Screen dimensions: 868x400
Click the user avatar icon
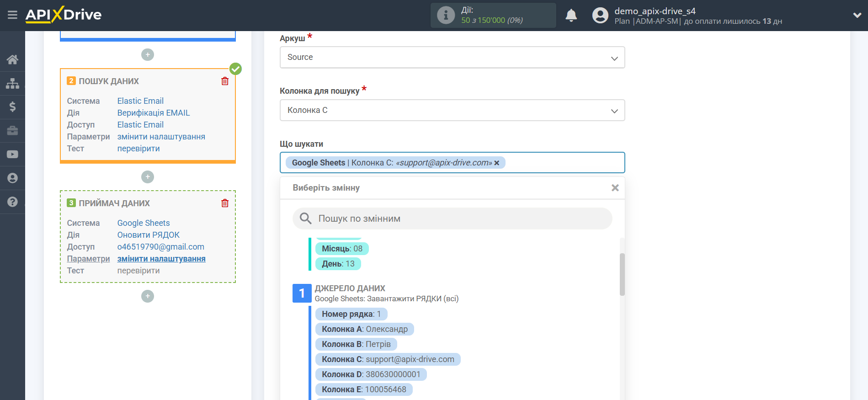600,16
